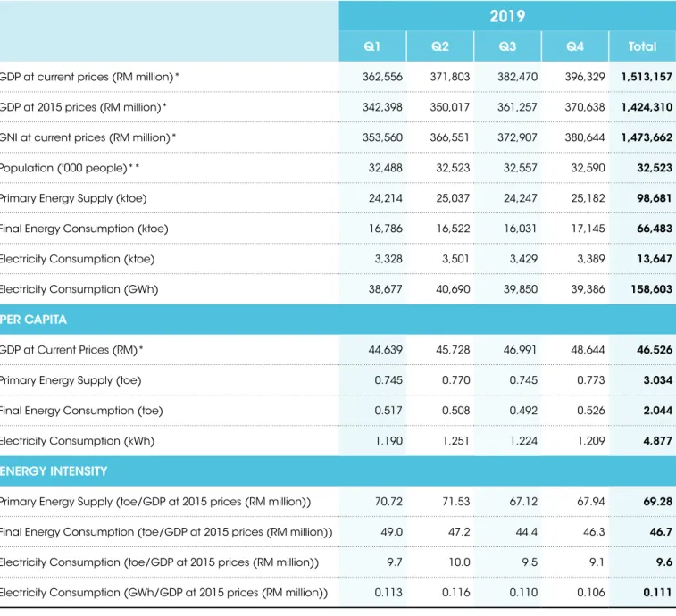Select the Q1 column header
This screenshot has height=616, width=676.
[372, 46]
